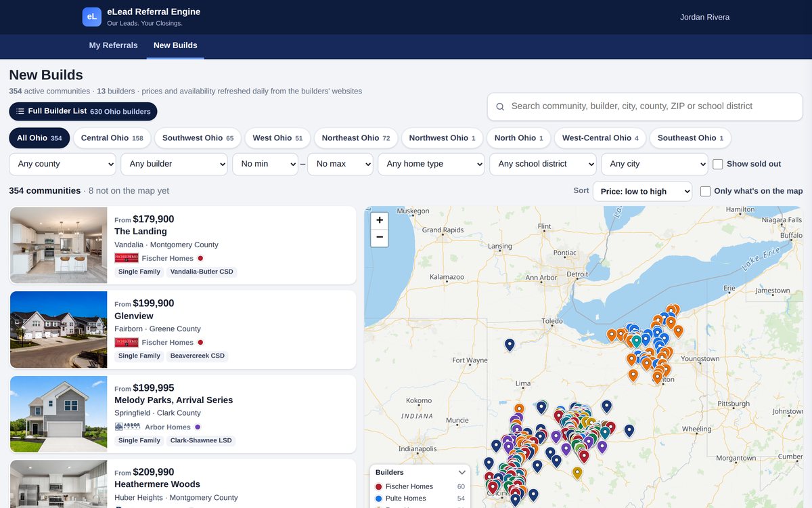The width and height of the screenshot is (812, 508).
Task: Click the Beavercreek CSD tag
Action: 198,356
